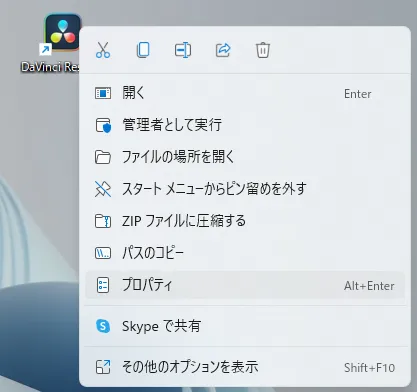Click the Share icon

click(223, 50)
